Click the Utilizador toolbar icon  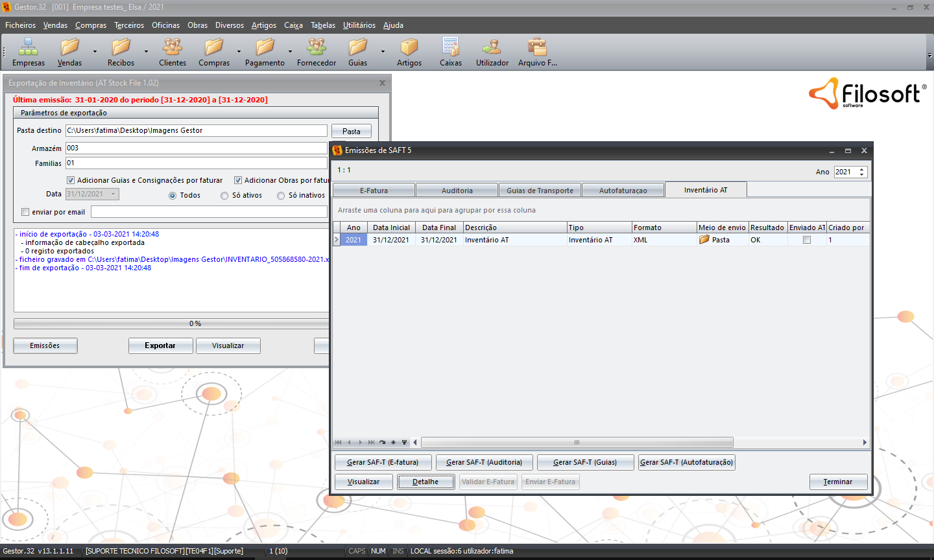492,47
